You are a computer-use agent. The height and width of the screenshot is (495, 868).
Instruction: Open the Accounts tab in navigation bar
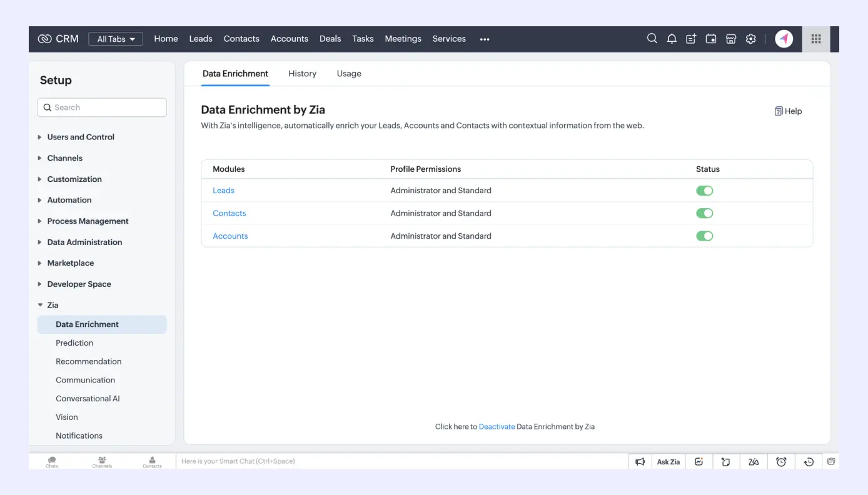click(x=290, y=39)
